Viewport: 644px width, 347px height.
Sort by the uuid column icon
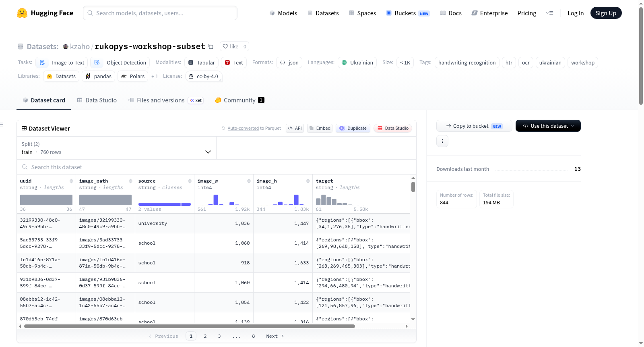tap(71, 181)
